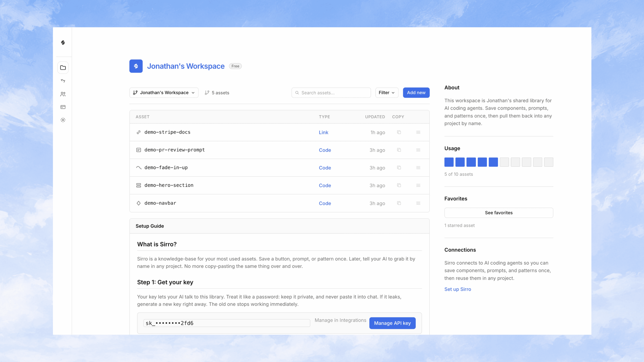
Task: Copy the demo-pr-review-prompt asset
Action: coord(399,150)
